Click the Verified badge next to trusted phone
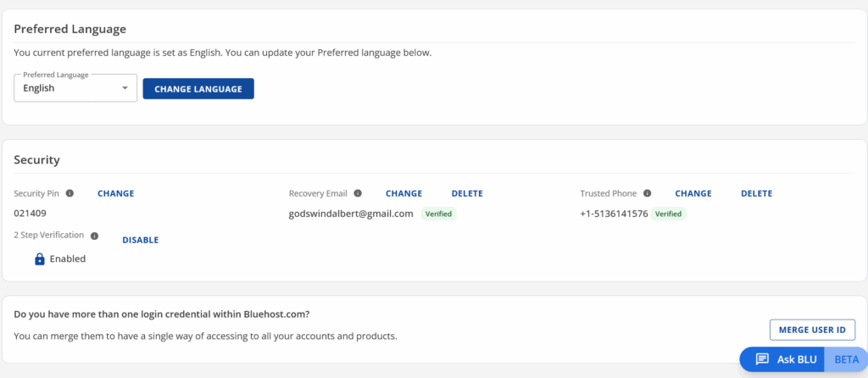This screenshot has width=868, height=378. (x=668, y=214)
